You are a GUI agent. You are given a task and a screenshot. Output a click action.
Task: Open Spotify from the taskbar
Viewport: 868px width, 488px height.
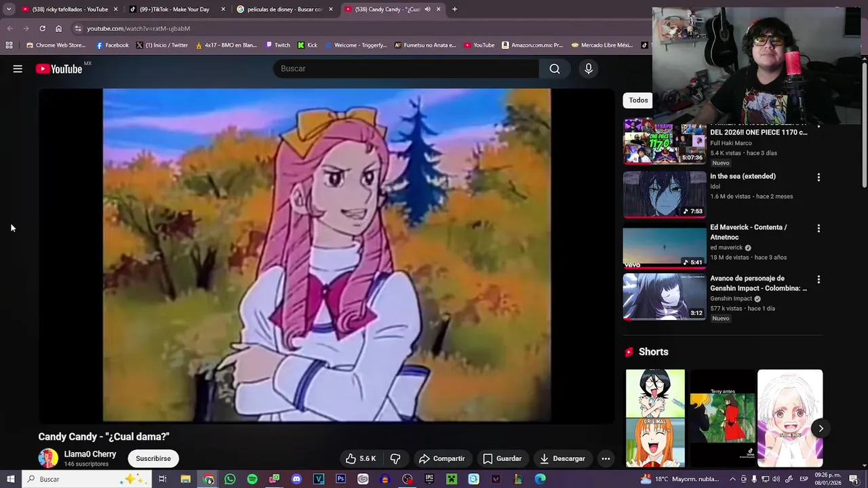point(252,479)
